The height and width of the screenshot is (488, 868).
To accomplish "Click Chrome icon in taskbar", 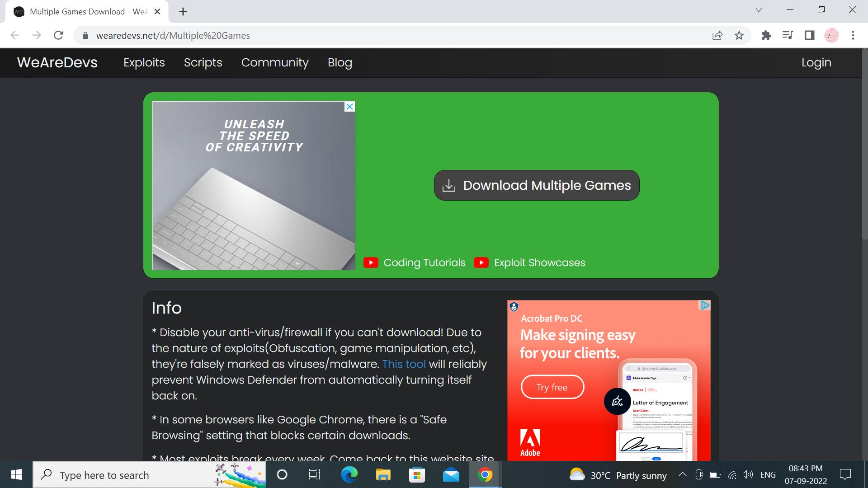I will [x=485, y=475].
